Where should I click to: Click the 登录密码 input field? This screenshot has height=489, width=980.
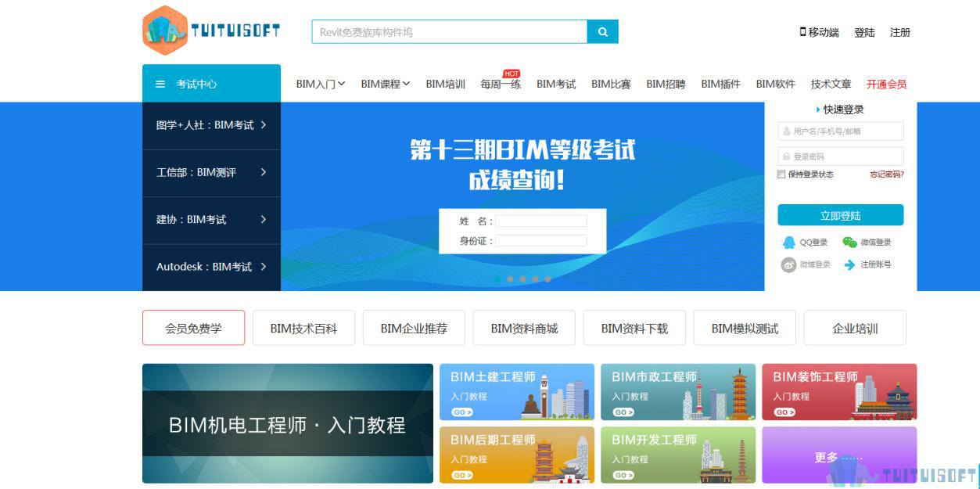[x=841, y=156]
